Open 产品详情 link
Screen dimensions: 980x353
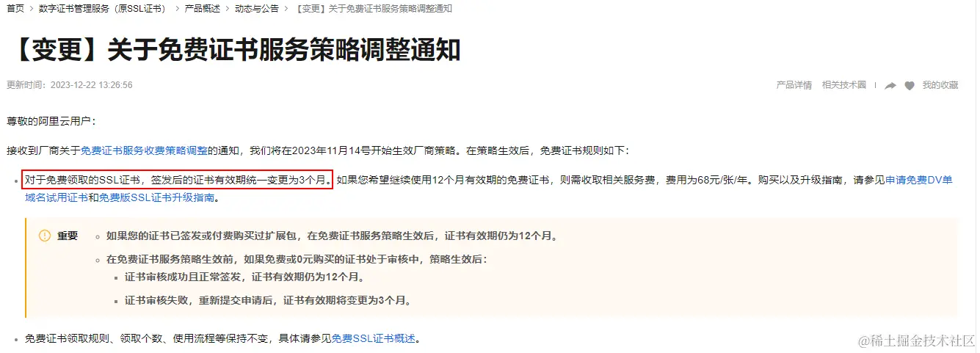(794, 85)
